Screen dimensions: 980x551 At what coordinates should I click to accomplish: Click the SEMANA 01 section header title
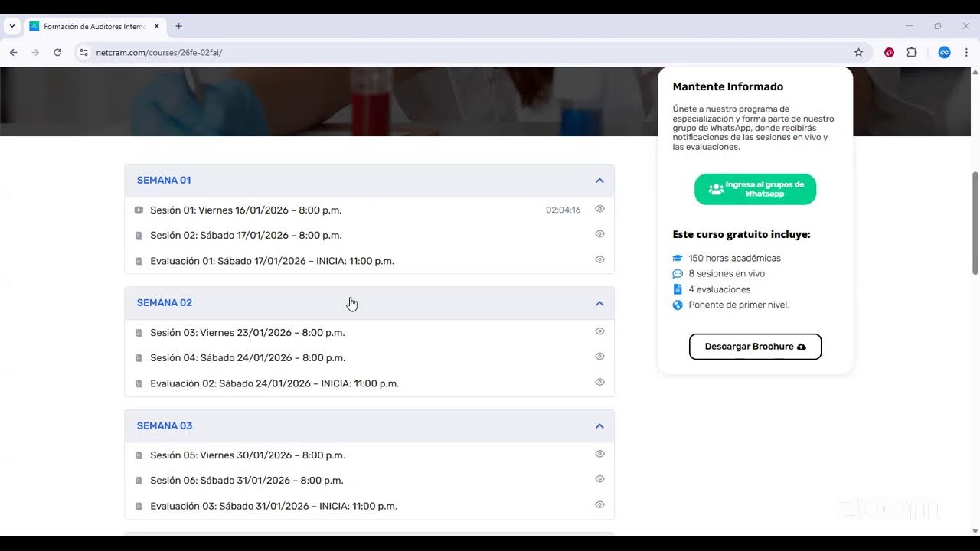click(164, 181)
